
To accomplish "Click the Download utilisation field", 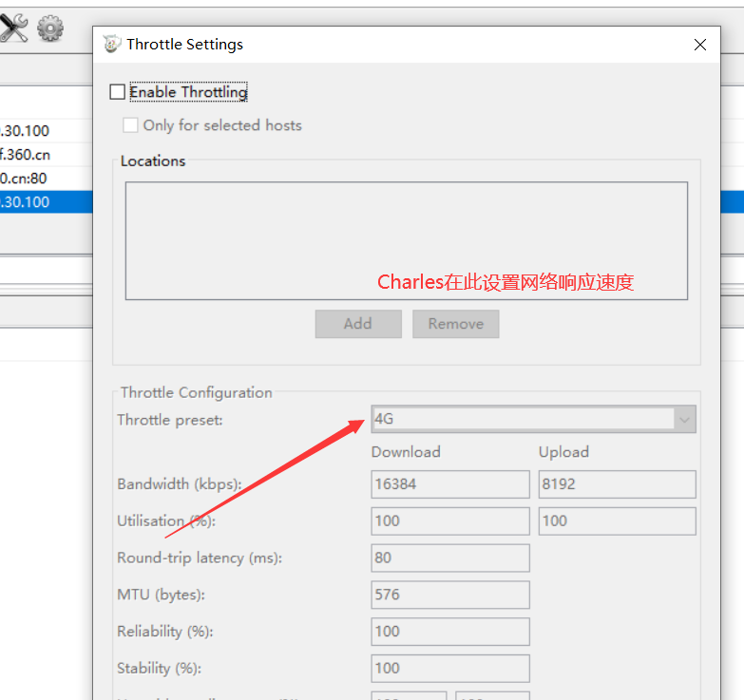I will pyautogui.click(x=450, y=521).
